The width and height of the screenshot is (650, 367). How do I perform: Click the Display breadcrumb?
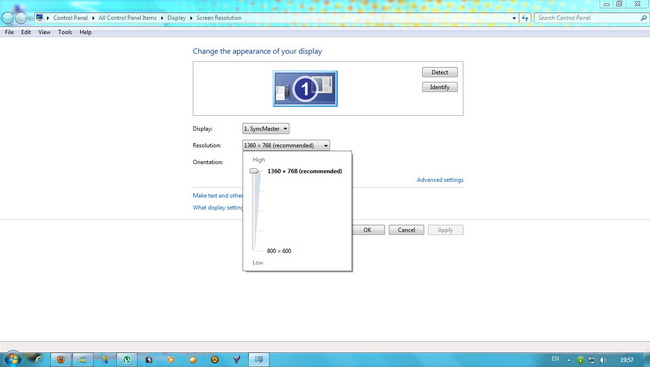click(176, 18)
